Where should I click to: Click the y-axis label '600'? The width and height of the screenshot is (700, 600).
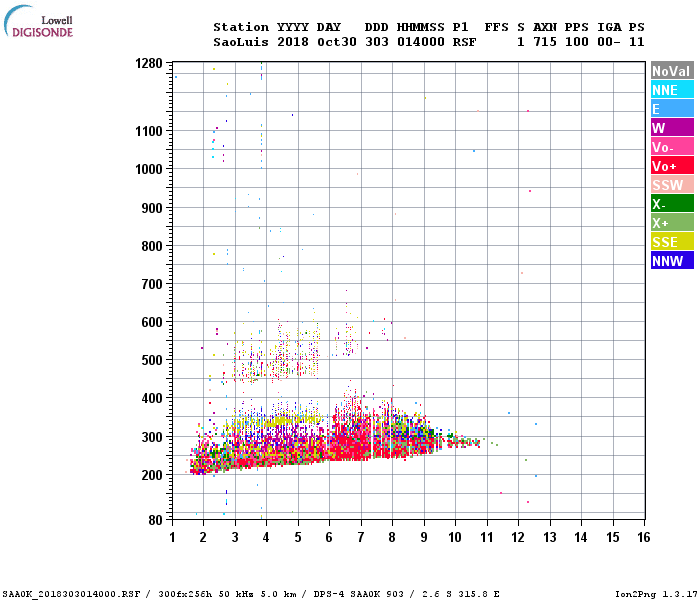[x=152, y=322]
